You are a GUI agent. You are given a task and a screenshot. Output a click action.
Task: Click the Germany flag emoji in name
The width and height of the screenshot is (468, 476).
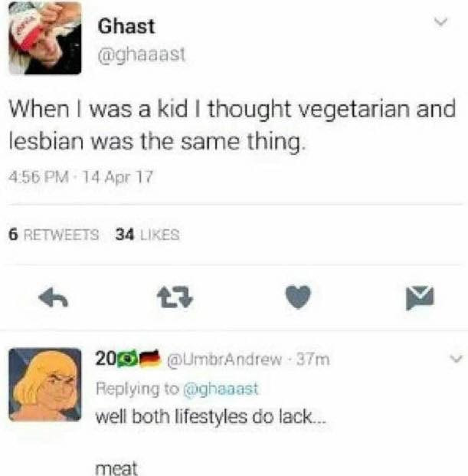click(150, 358)
